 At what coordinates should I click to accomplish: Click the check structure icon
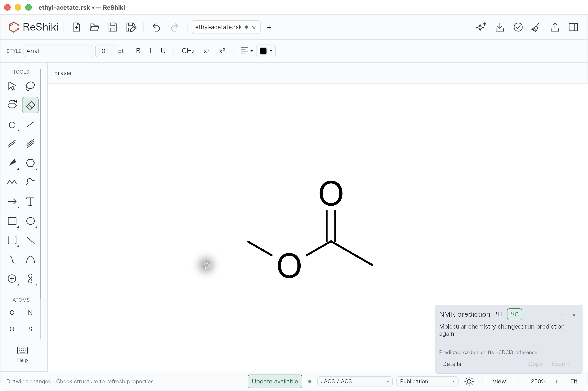click(518, 27)
